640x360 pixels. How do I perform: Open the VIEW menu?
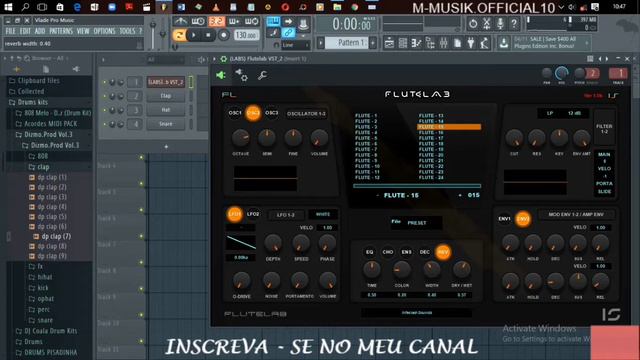(83, 31)
